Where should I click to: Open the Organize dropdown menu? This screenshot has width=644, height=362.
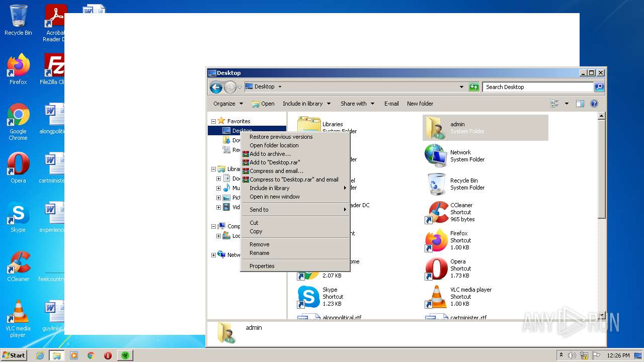pyautogui.click(x=228, y=104)
